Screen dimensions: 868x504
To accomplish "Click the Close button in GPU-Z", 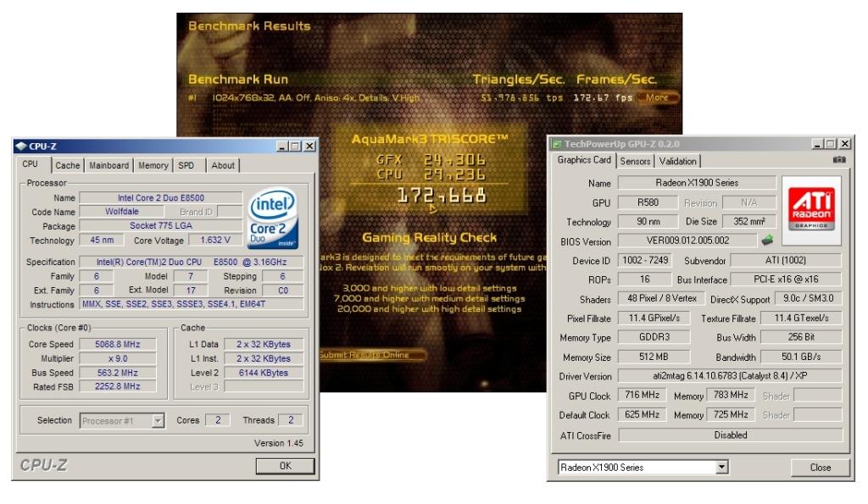I will pos(820,468).
